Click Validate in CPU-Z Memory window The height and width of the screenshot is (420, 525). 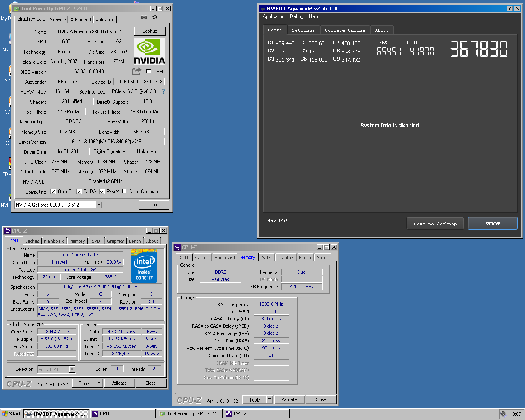click(x=289, y=399)
